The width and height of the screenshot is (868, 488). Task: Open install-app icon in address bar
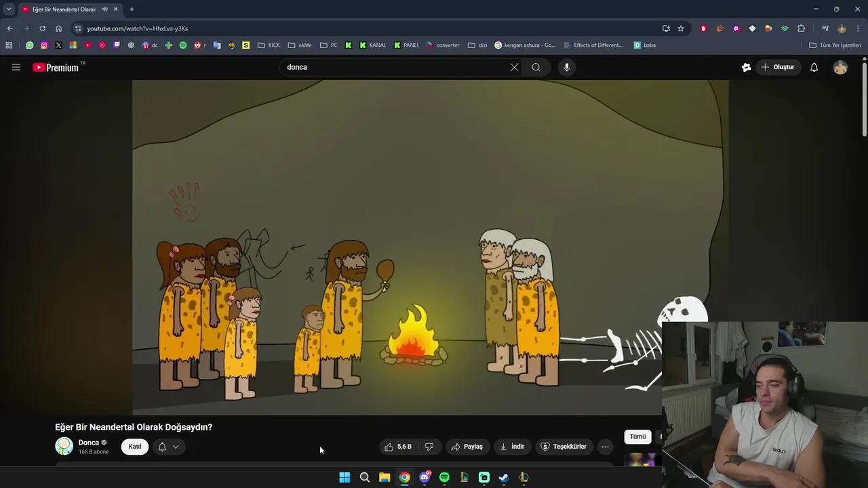coord(666,28)
